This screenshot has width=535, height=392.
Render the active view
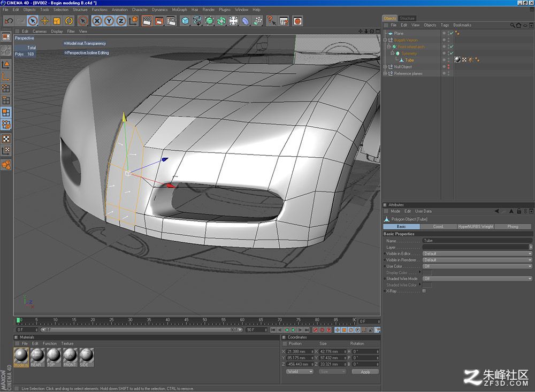click(x=147, y=21)
